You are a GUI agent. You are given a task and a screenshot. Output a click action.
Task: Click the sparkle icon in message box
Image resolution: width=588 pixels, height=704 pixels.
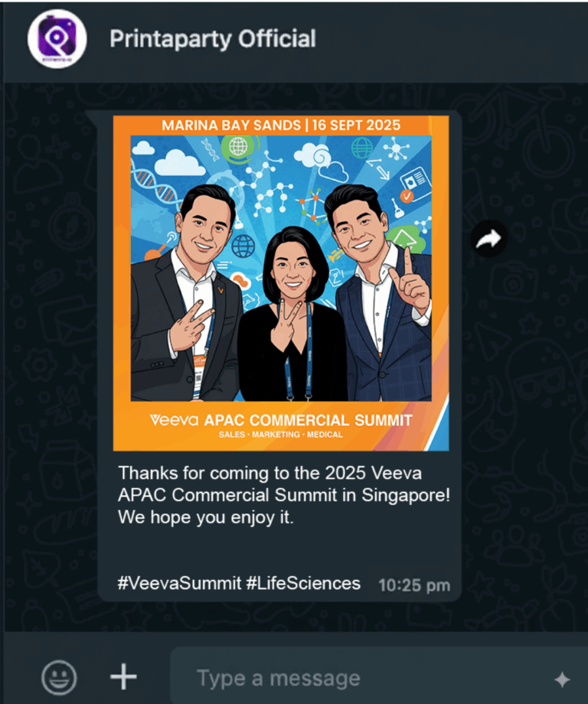click(x=562, y=680)
